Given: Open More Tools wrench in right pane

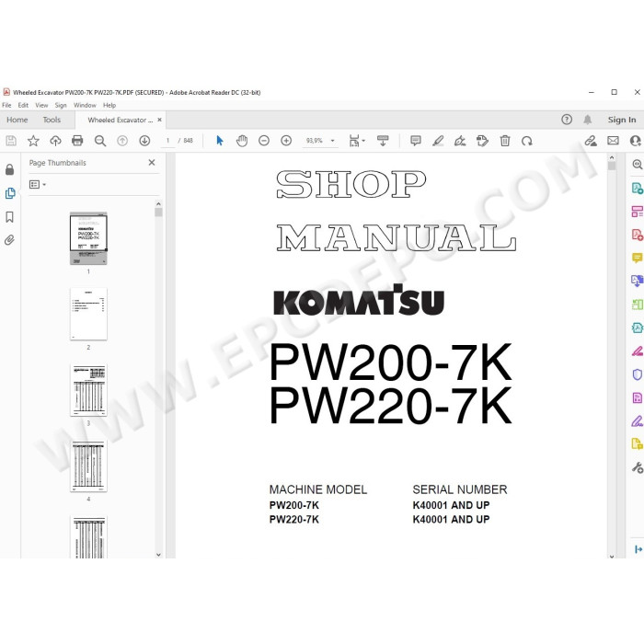Looking at the screenshot, I should (x=637, y=467).
